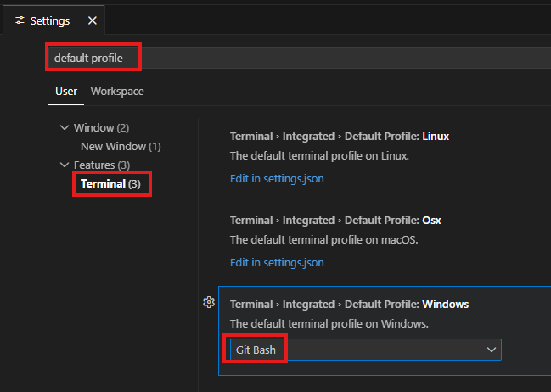Collapse the Features section chevron
551x392 pixels.
[65, 165]
